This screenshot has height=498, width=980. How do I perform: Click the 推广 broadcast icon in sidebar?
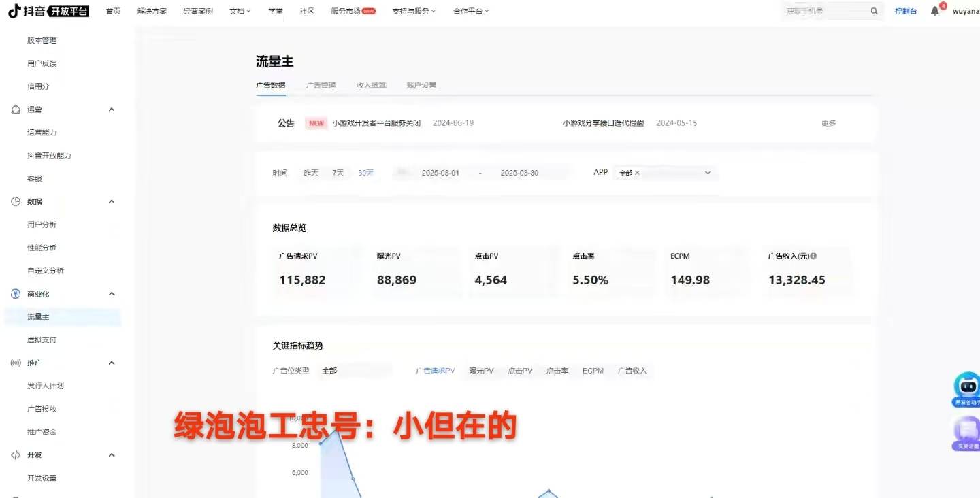click(16, 363)
